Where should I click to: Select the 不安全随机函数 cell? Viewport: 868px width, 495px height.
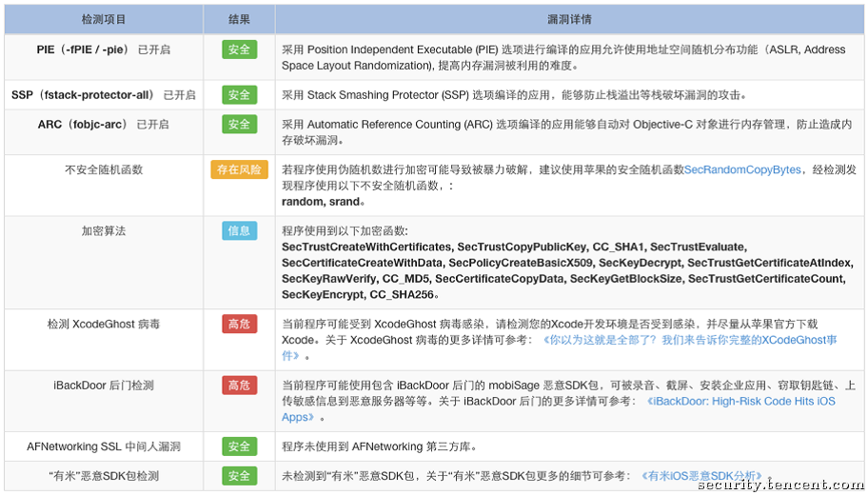[x=104, y=186]
